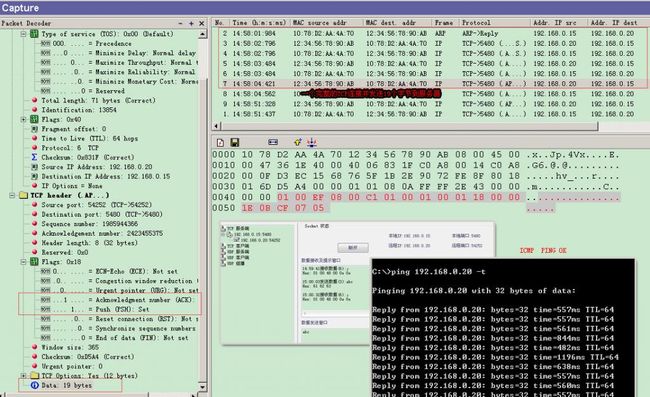The height and width of the screenshot is (397, 650).
Task: Collapse the TCP header node
Action: pos(12,195)
